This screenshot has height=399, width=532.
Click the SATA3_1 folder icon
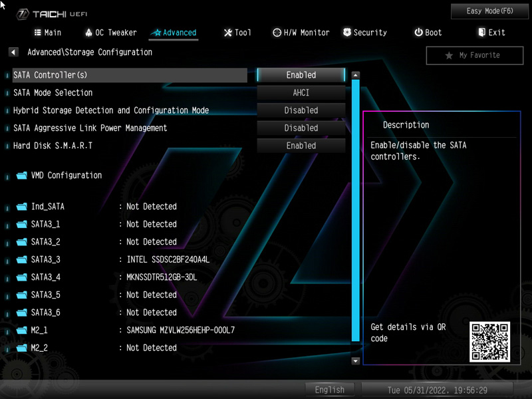coord(22,224)
